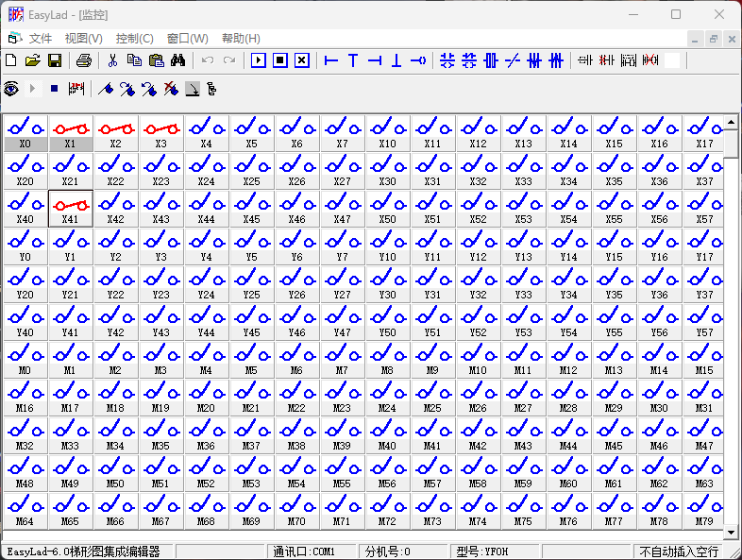The image size is (742, 560).
Task: Click the monitor eye icon
Action: [11, 89]
